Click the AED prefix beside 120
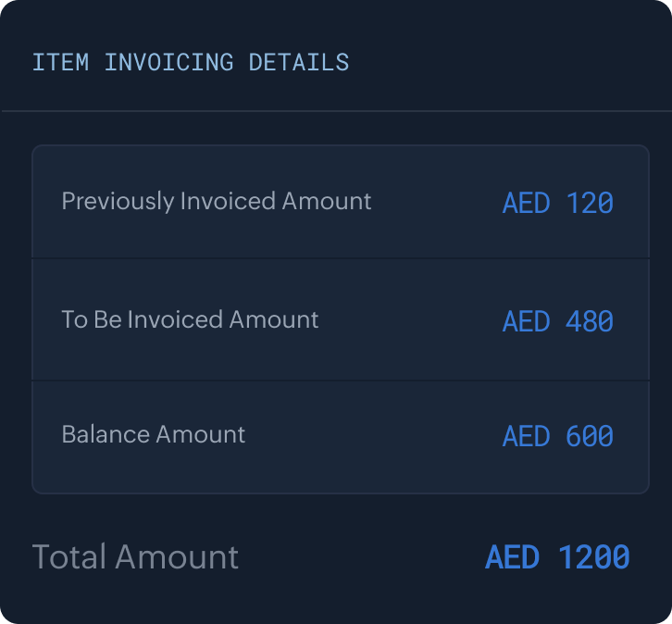Image resolution: width=672 pixels, height=624 pixels. tap(526, 203)
